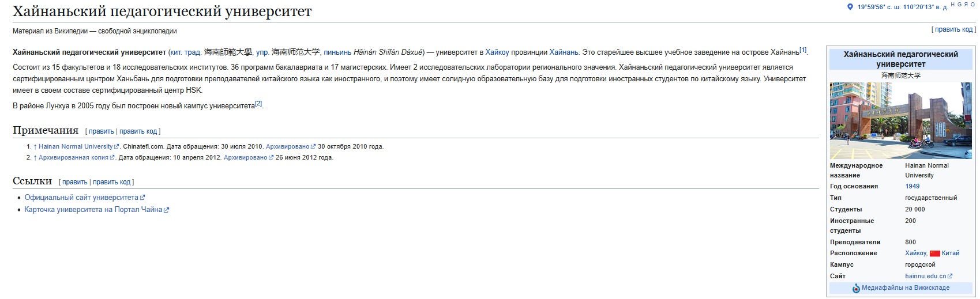Click 'править код' next to Ссылки heading
This screenshot has height=299, width=980.
[112, 182]
